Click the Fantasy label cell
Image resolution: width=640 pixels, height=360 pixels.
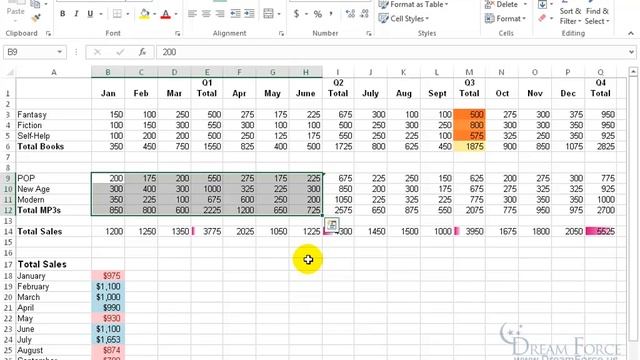point(53,115)
